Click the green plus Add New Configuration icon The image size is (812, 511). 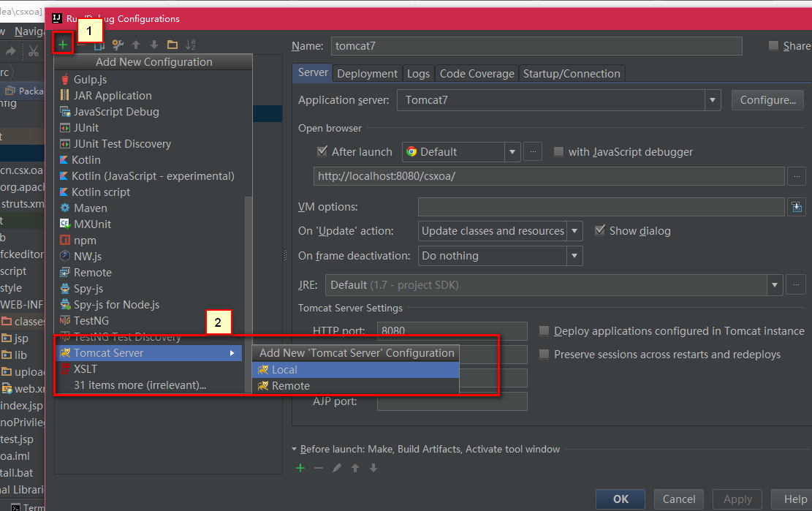click(63, 45)
